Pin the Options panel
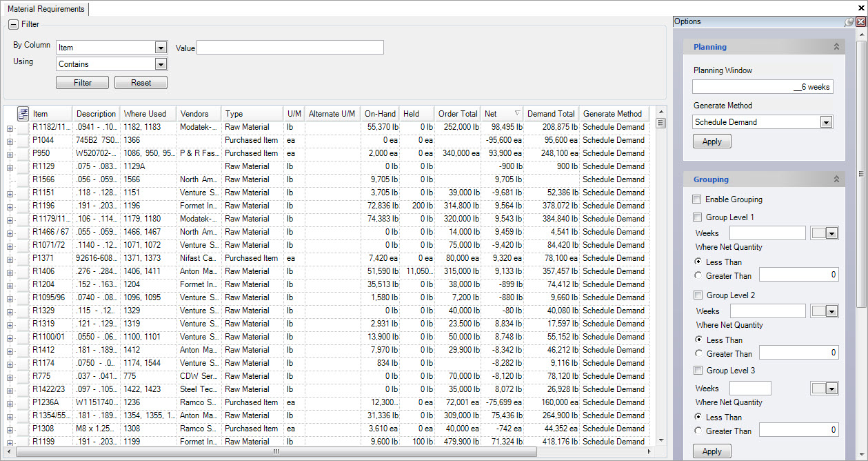This screenshot has width=868, height=461. (x=849, y=22)
